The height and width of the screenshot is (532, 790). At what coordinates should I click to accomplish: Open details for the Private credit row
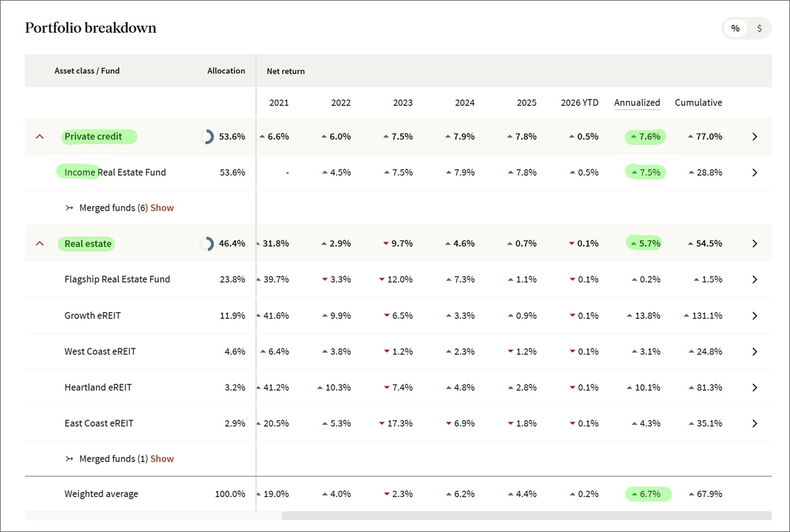click(x=754, y=136)
